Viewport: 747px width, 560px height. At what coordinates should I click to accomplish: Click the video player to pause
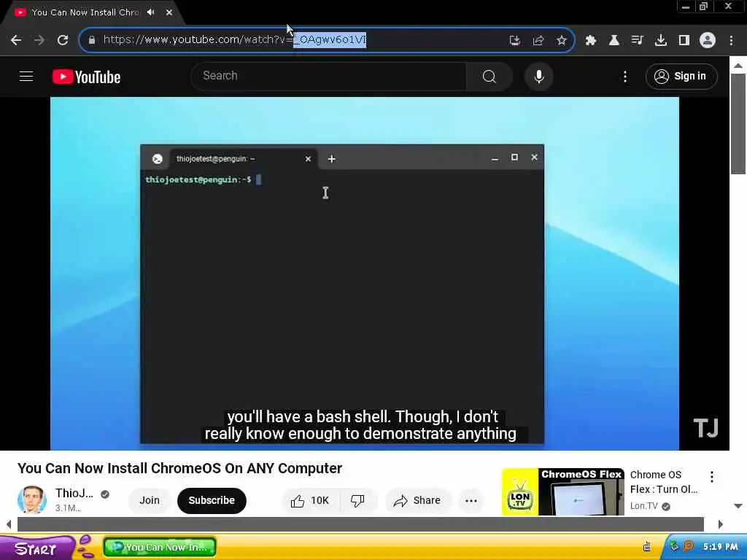click(365, 273)
